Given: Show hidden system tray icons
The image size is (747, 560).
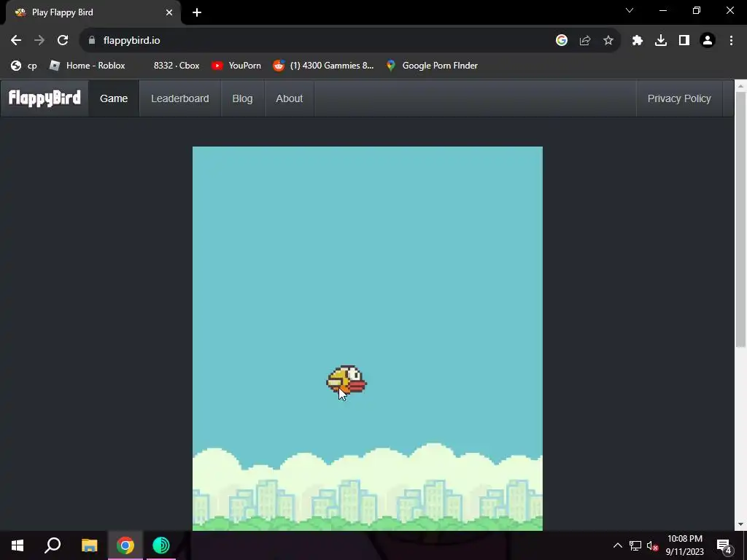Looking at the screenshot, I should (617, 545).
